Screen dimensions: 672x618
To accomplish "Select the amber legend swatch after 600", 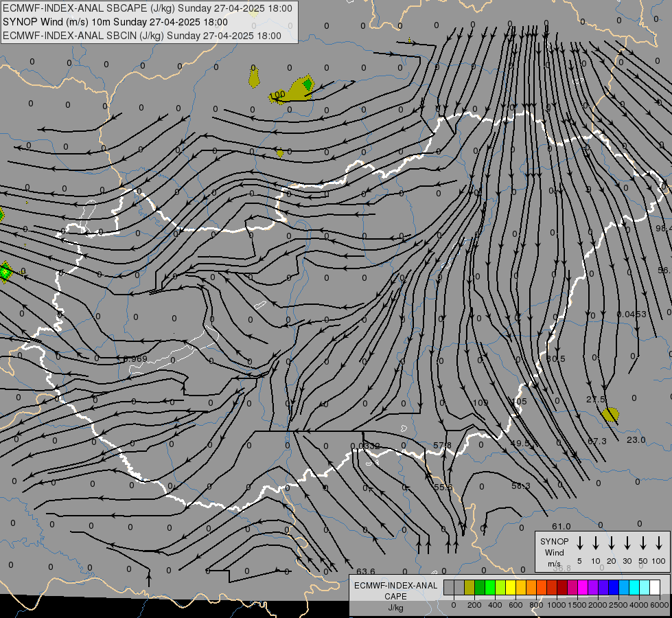I will [521, 587].
